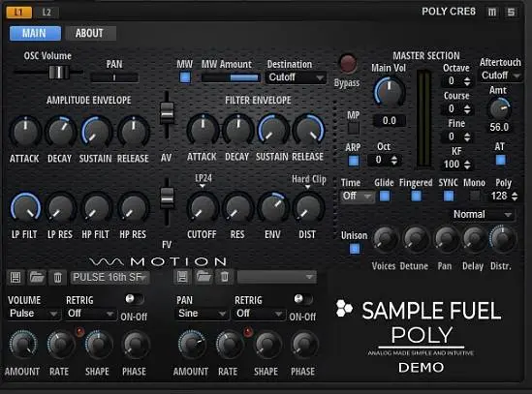
Task: Click the amplitude envelope DECAY knob
Action: (61, 132)
